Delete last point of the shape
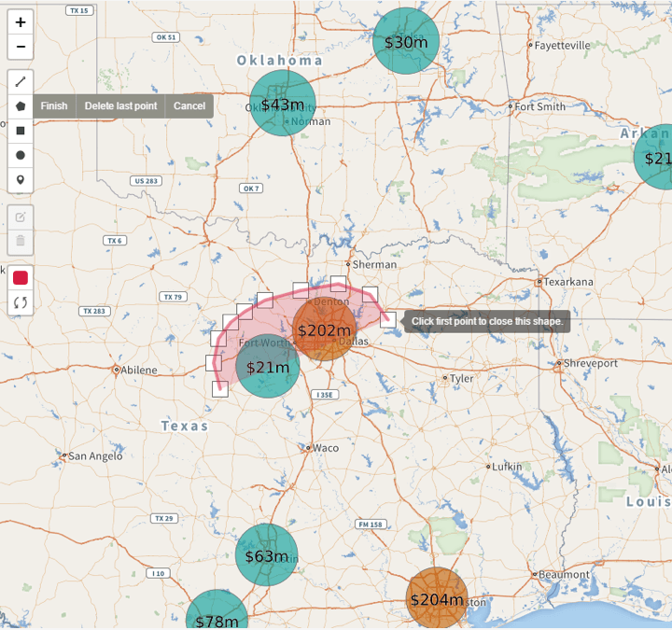 (120, 105)
